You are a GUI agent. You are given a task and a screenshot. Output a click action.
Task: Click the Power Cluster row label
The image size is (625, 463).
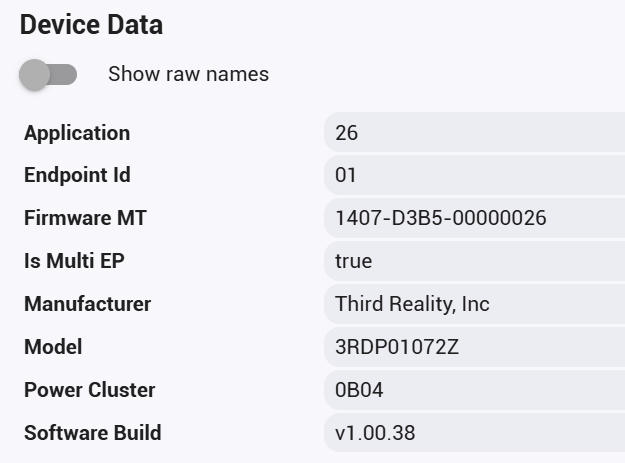click(89, 390)
